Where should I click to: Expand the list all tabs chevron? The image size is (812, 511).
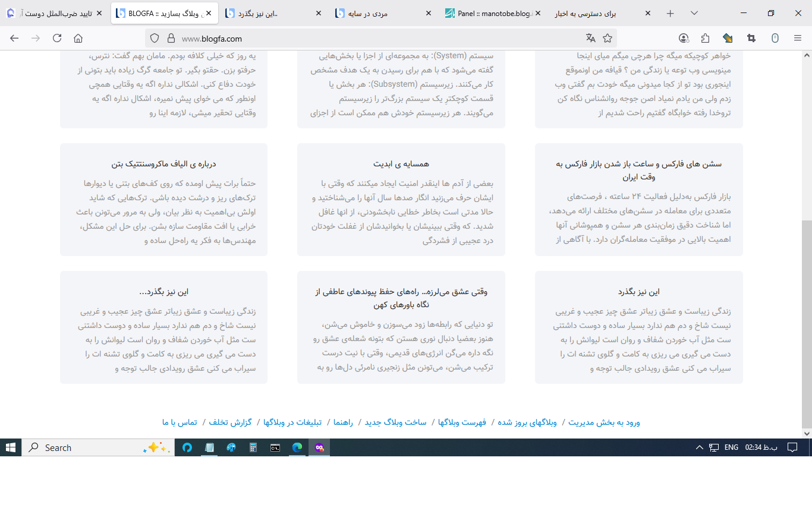[694, 13]
